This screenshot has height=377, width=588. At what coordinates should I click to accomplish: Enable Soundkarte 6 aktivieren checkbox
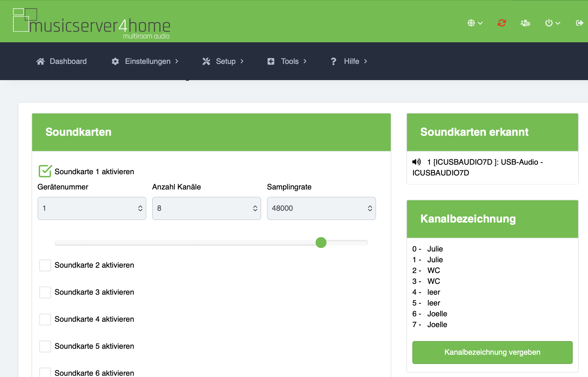click(45, 372)
